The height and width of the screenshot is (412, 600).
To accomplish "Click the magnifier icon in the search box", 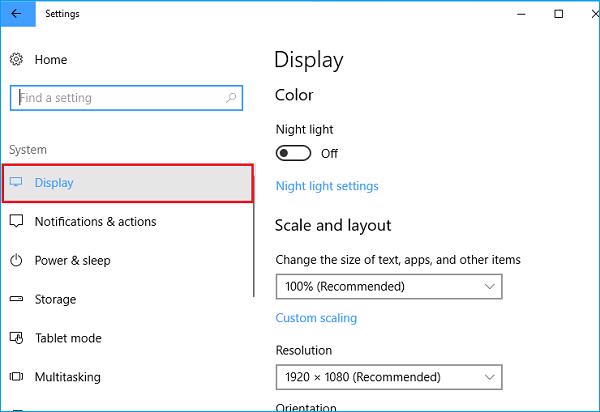I will point(231,98).
